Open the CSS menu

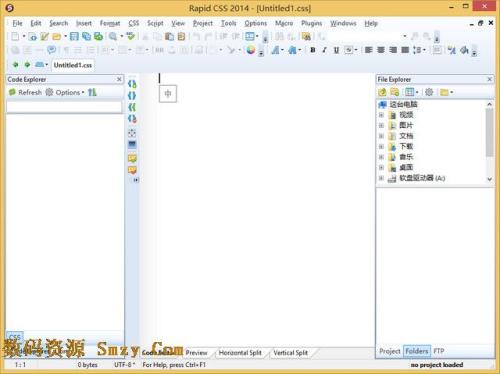click(133, 23)
